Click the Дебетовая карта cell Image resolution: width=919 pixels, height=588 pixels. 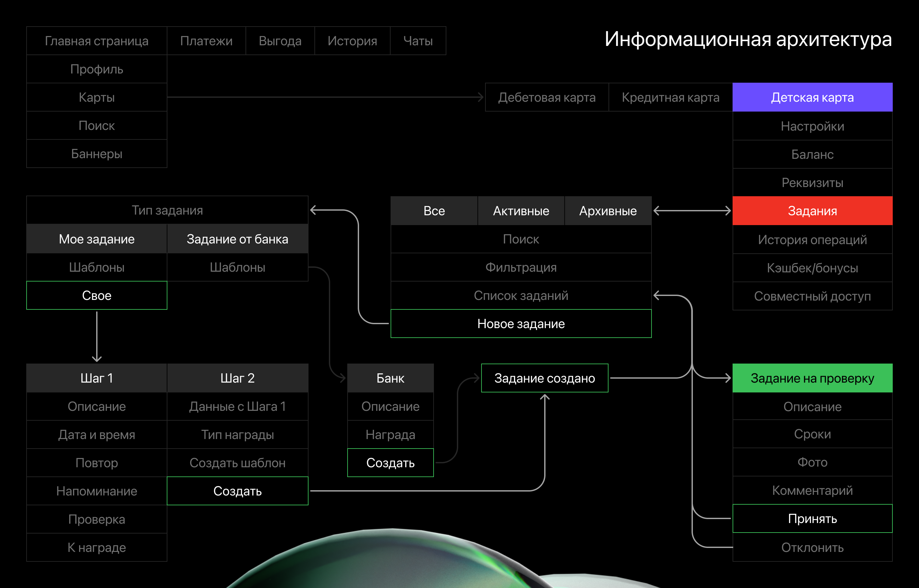(547, 97)
